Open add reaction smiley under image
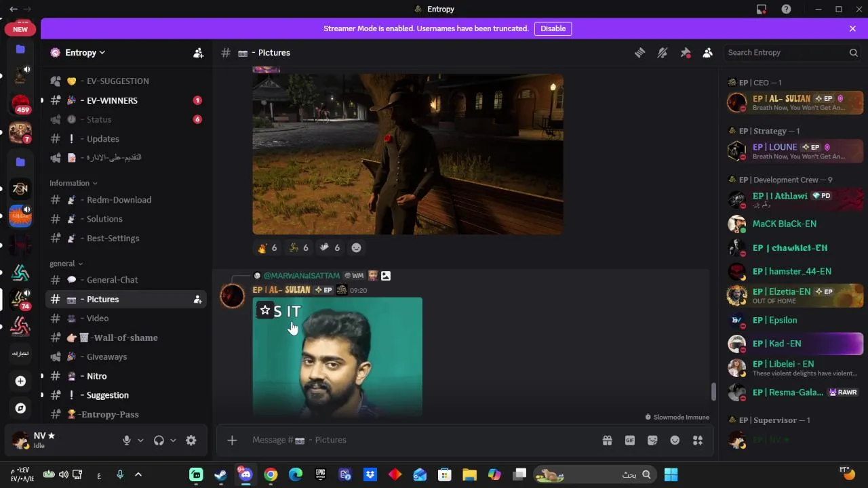 click(356, 247)
